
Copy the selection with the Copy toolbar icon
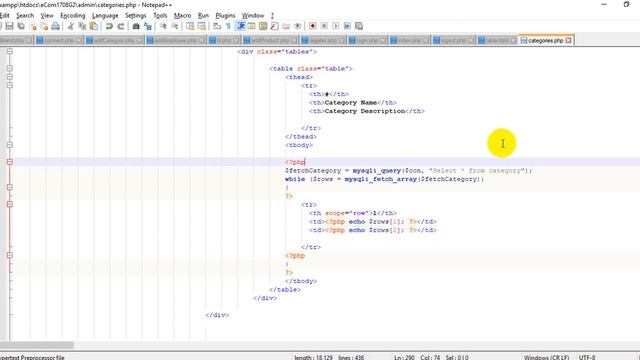coord(82,26)
